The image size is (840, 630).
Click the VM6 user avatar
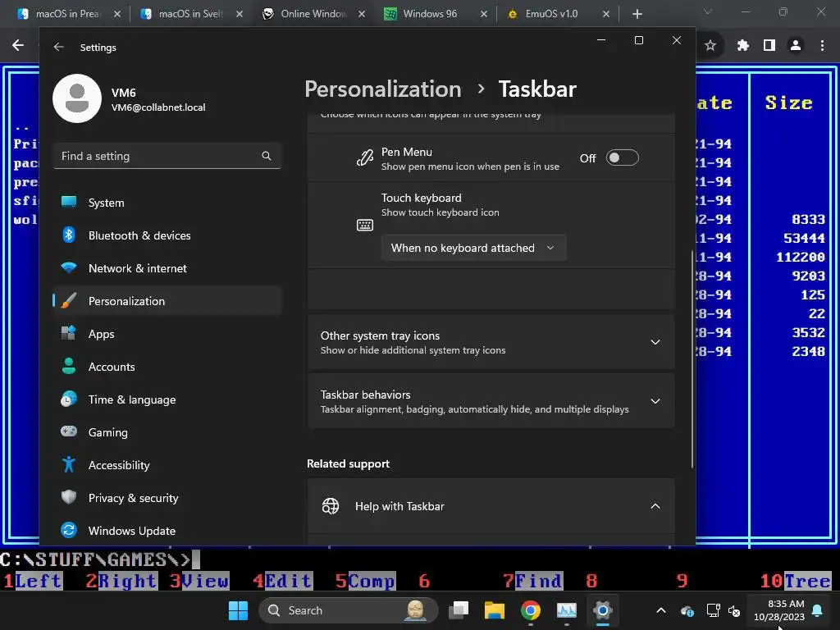tap(77, 98)
